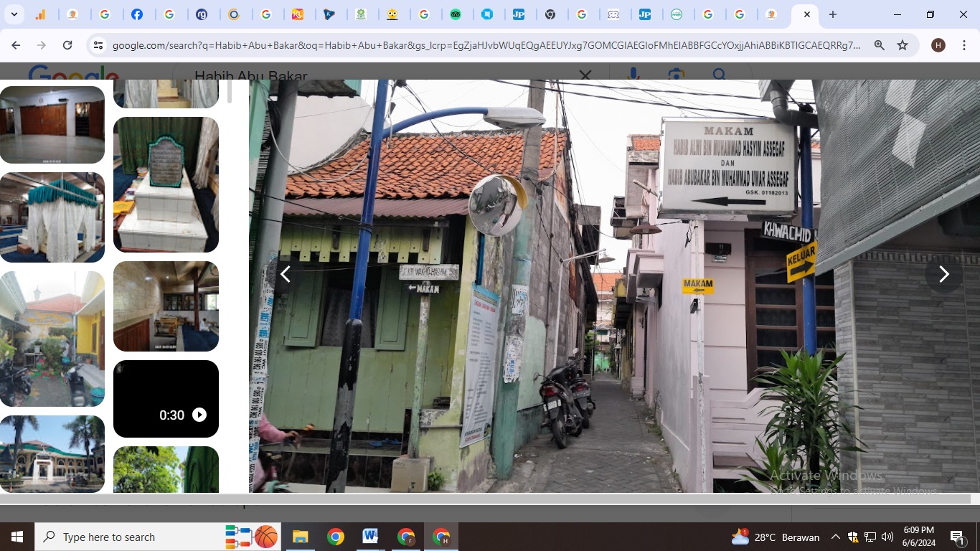Click the next image arrow
Viewport: 980px width, 551px height.
click(943, 274)
